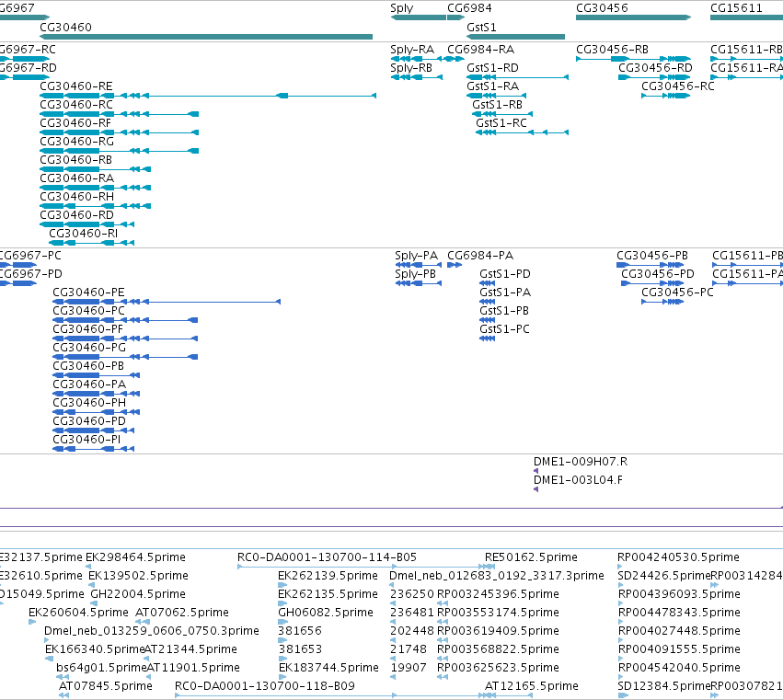The width and height of the screenshot is (783, 700).
Task: Click the 381656 feature label
Action: click(300, 631)
